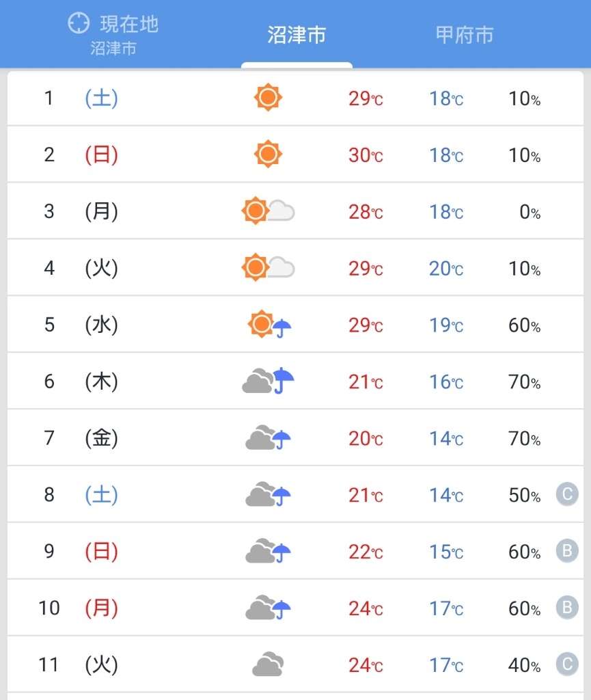591x700 pixels.
Task: Click the 70% rain chance on day 6
Action: [525, 382]
